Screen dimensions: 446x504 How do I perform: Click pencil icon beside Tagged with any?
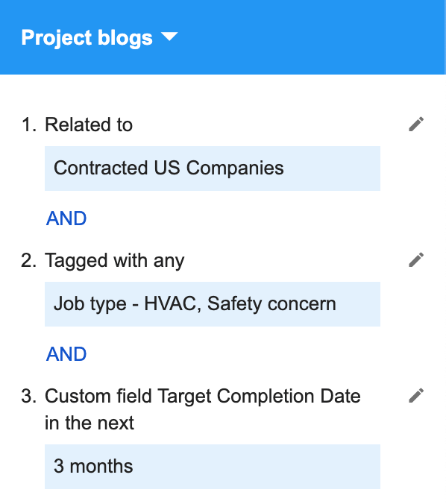pos(416,259)
